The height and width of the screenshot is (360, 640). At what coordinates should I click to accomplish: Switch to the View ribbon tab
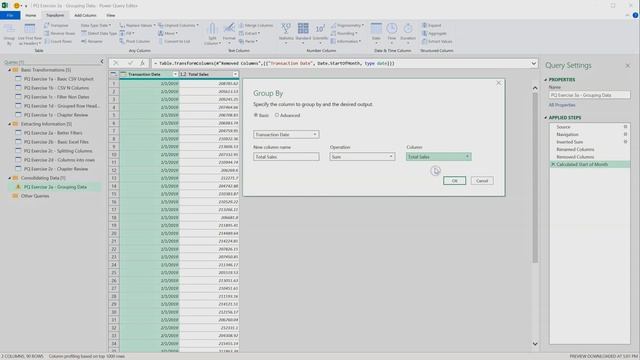[111, 15]
